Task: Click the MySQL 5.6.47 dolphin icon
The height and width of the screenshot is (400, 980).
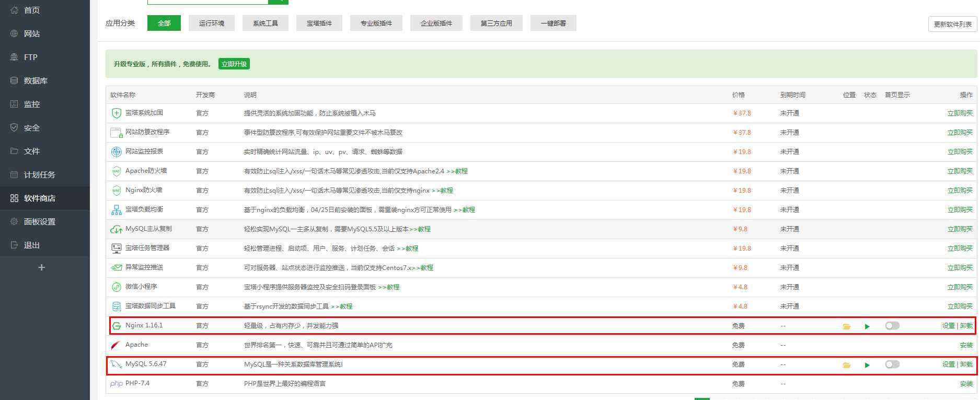Action: [x=116, y=364]
